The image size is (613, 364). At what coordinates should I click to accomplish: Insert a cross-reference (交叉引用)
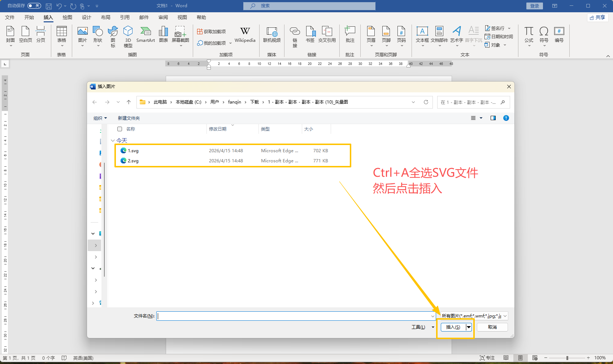coord(327,35)
